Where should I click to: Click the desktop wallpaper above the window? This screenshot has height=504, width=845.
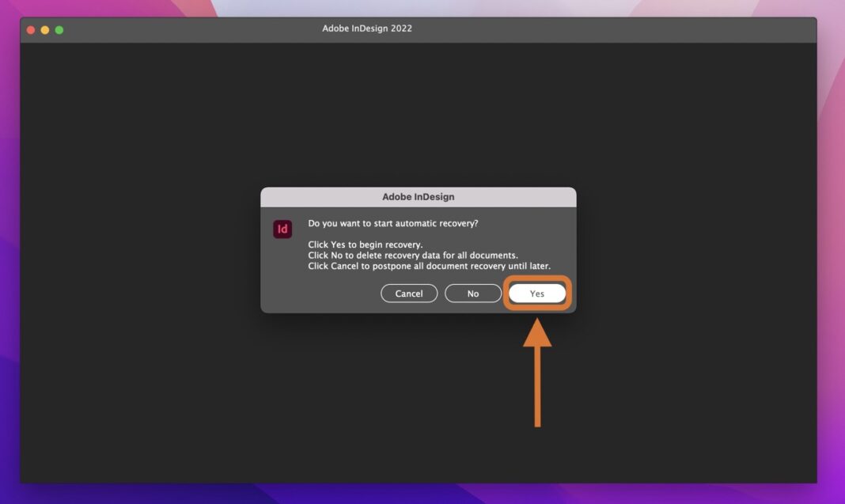[422, 8]
